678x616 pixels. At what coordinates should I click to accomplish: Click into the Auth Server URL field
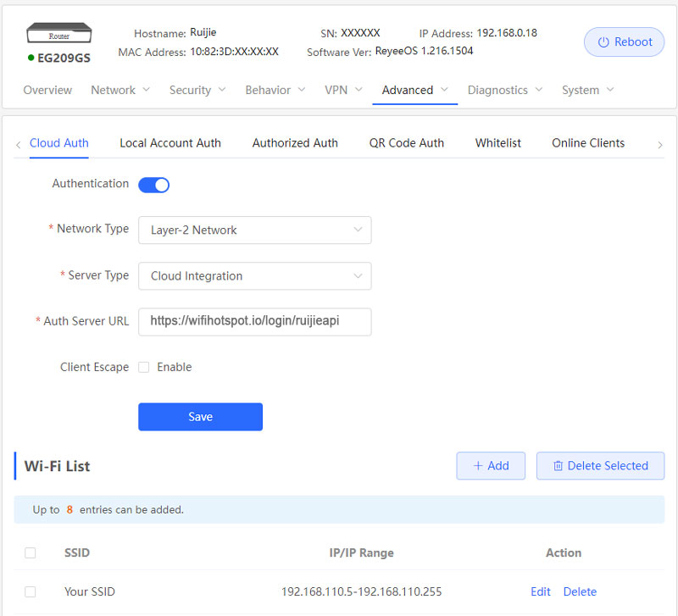point(254,321)
